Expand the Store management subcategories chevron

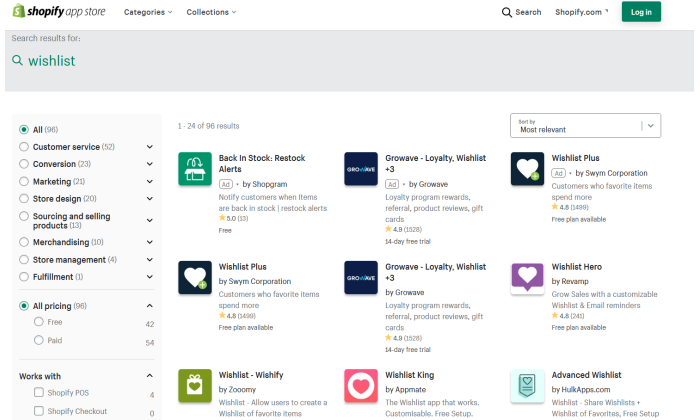coord(150,259)
